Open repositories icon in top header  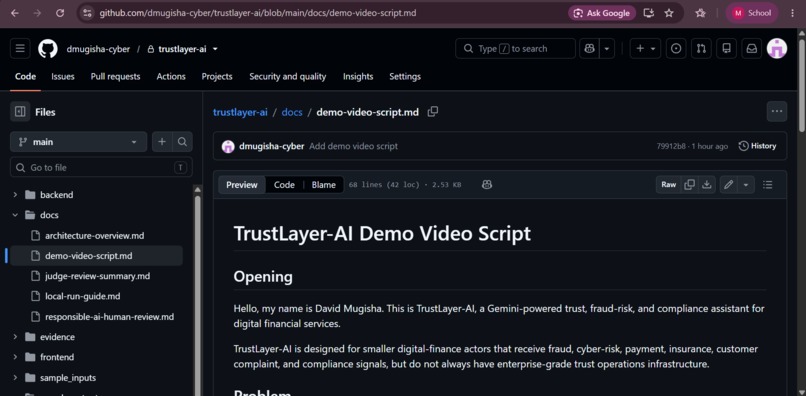[x=726, y=49]
